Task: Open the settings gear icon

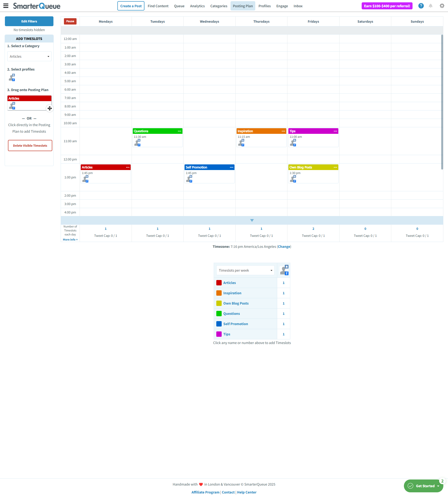Action: 442,6
